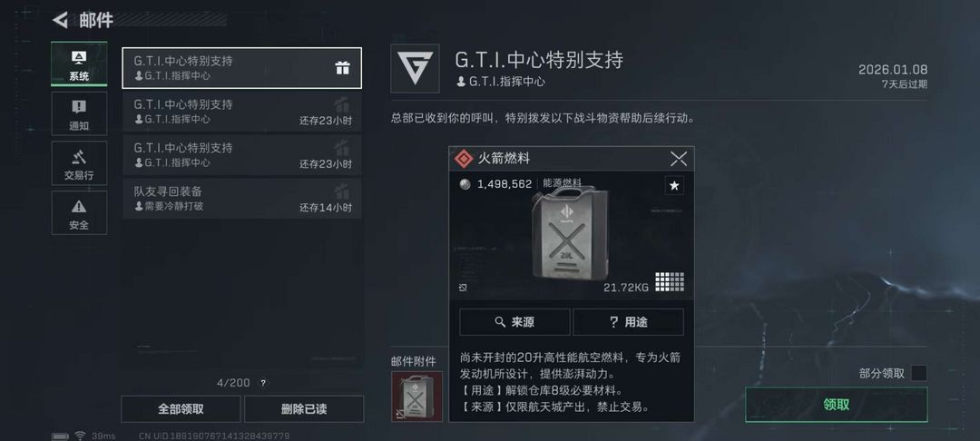Click the 用途 usage button

click(628, 322)
